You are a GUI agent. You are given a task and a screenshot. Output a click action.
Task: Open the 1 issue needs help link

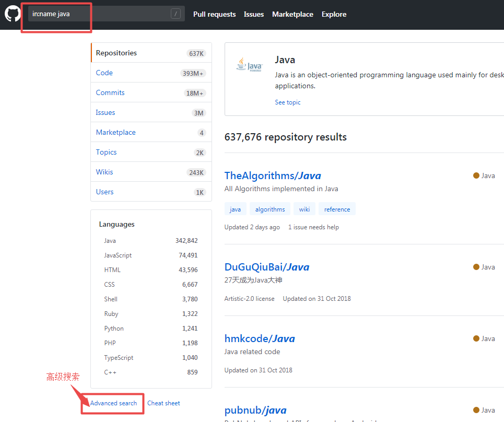point(313,227)
